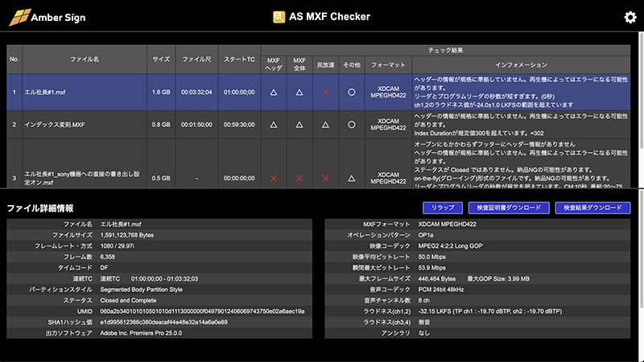
Task: Click size cell 0.8 GB
Action: point(162,125)
